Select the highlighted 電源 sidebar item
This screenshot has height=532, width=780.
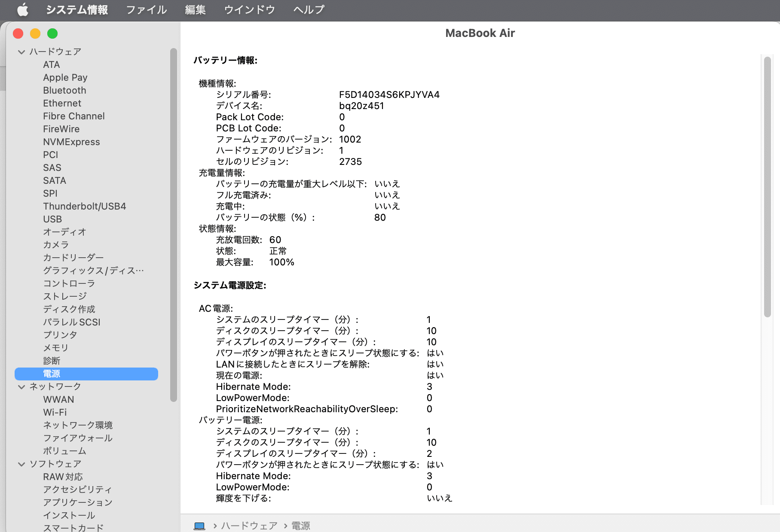(86, 374)
